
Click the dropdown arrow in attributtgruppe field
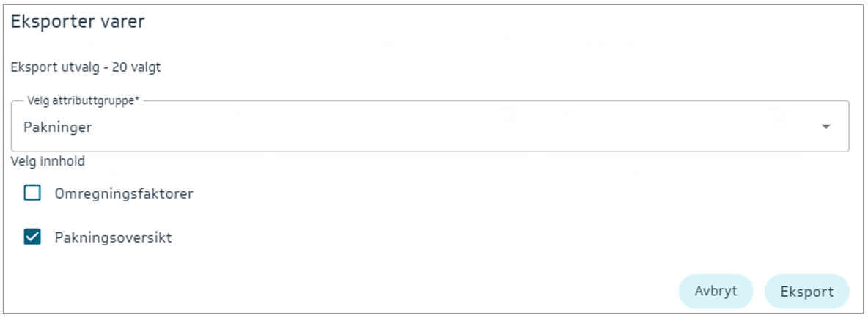pyautogui.click(x=826, y=127)
